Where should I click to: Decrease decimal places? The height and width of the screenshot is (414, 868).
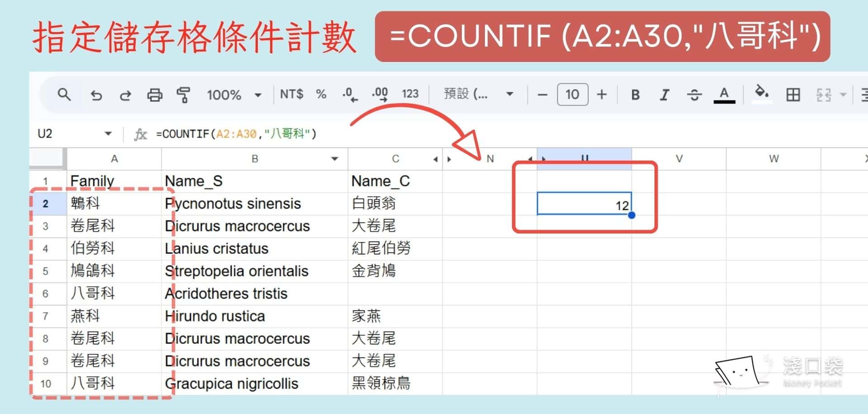click(350, 94)
